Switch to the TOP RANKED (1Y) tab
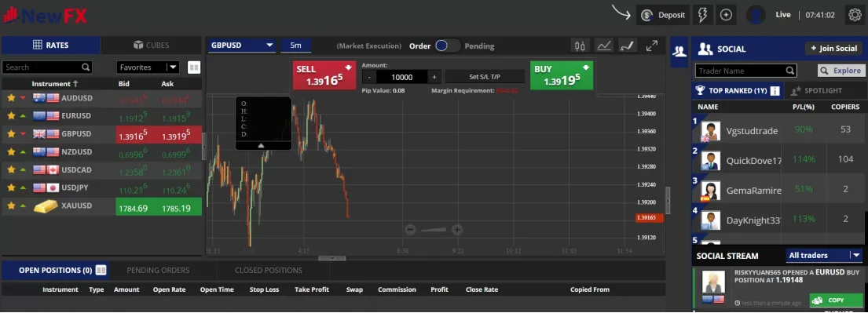This screenshot has width=868, height=313. click(738, 91)
